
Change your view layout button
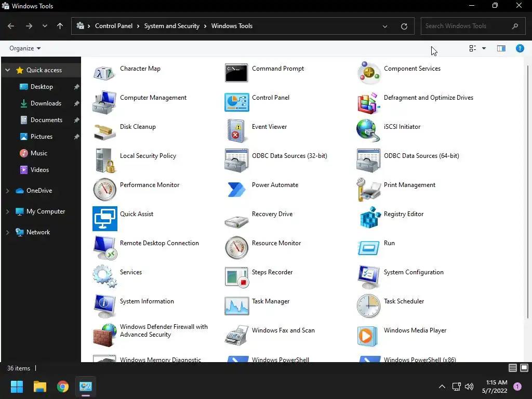(x=472, y=48)
